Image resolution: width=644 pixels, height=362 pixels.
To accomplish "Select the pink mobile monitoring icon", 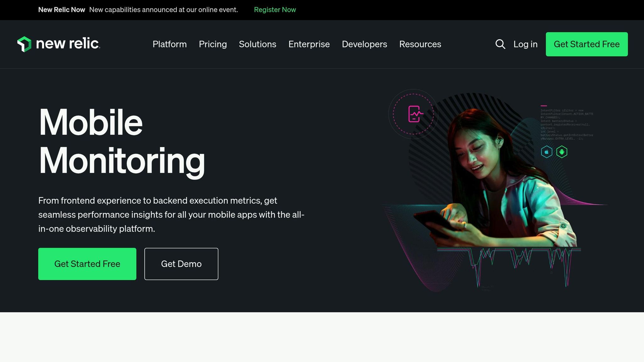I will click(x=415, y=114).
